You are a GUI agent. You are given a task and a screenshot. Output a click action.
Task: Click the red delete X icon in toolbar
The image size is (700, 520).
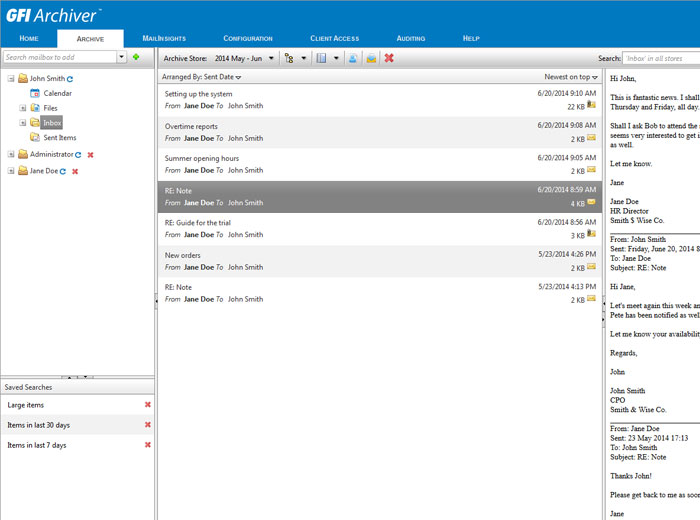point(389,58)
